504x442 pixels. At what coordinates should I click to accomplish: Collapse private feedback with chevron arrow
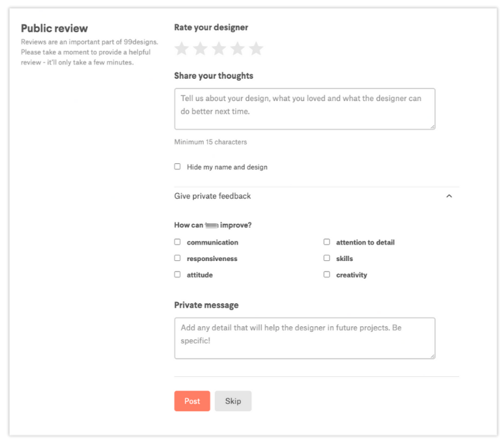click(x=449, y=196)
